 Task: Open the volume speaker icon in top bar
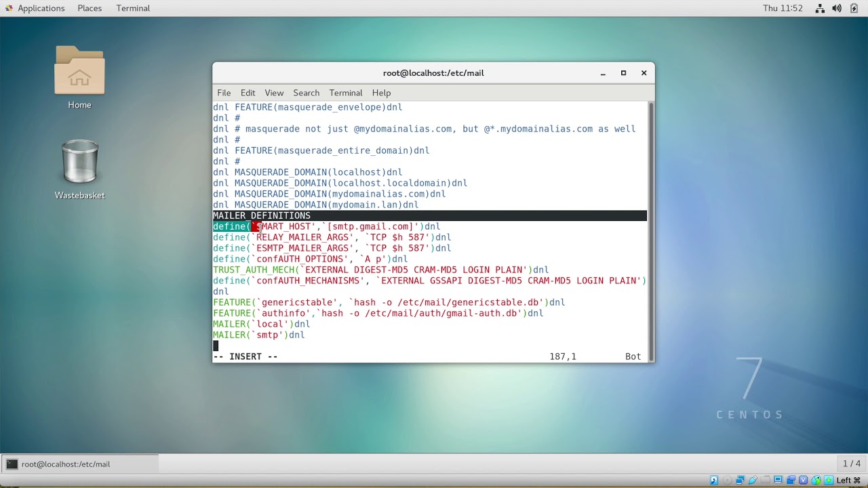[x=837, y=8]
